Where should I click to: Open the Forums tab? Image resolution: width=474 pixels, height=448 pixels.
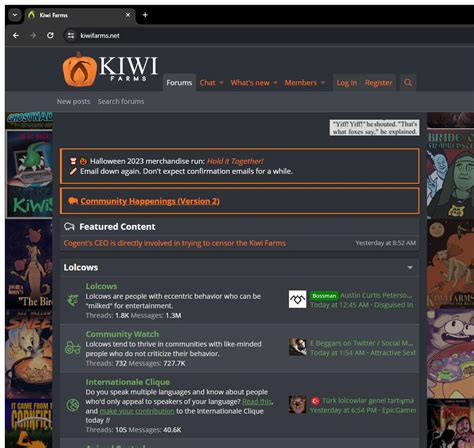click(179, 83)
